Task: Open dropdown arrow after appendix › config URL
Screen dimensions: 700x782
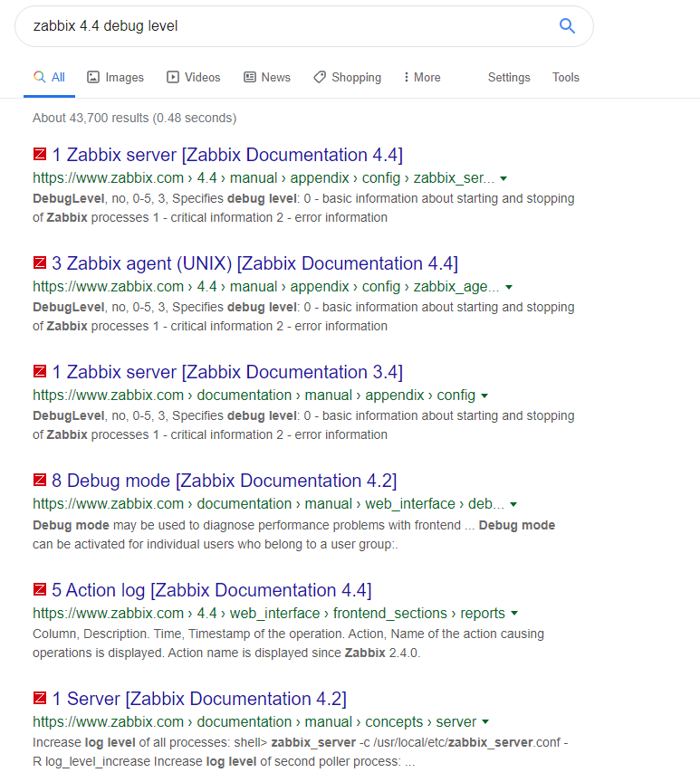Action: coord(484,396)
